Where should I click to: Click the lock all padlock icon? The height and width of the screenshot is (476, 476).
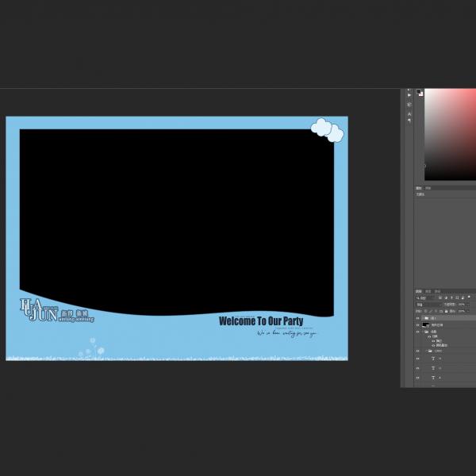445,311
